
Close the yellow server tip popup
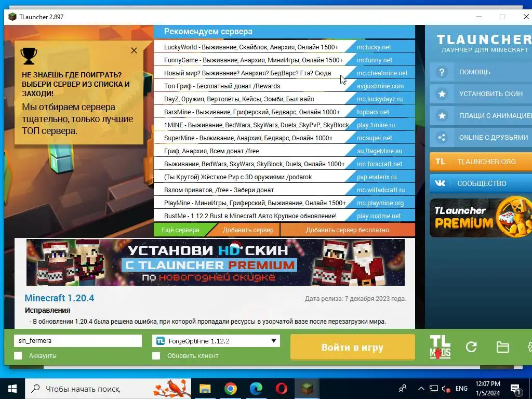point(134,50)
